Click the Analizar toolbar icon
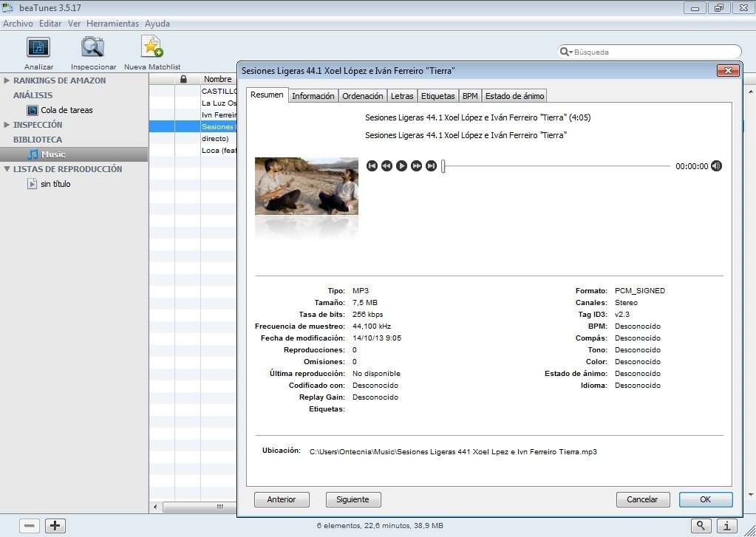The width and height of the screenshot is (756, 537). pyautogui.click(x=38, y=48)
